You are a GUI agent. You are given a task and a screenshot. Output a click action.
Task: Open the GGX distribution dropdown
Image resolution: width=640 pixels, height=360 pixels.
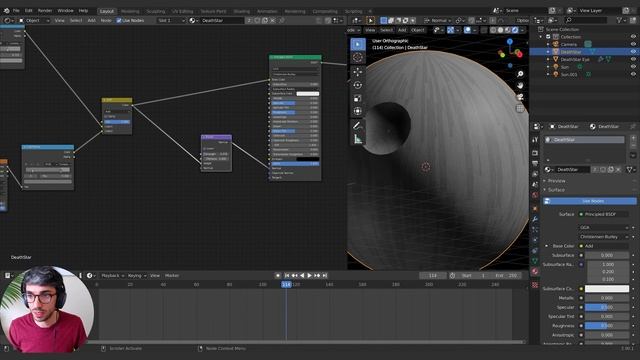(x=604, y=227)
